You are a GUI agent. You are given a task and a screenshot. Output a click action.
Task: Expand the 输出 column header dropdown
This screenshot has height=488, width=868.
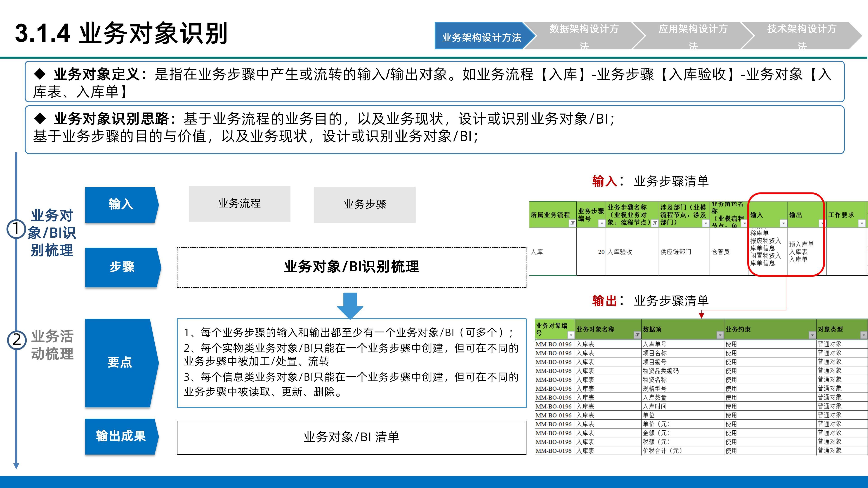click(822, 223)
